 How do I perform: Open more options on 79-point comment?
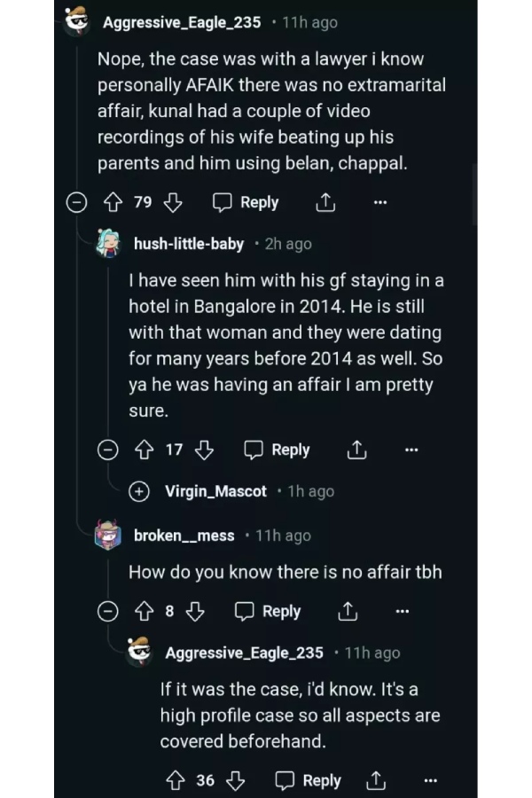pos(380,203)
